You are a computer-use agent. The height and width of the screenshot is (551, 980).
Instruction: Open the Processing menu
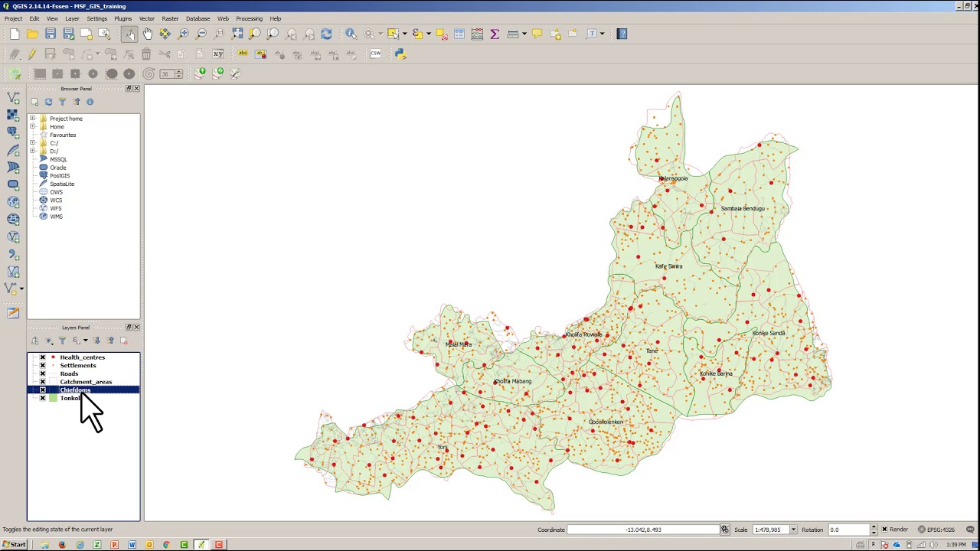249,18
